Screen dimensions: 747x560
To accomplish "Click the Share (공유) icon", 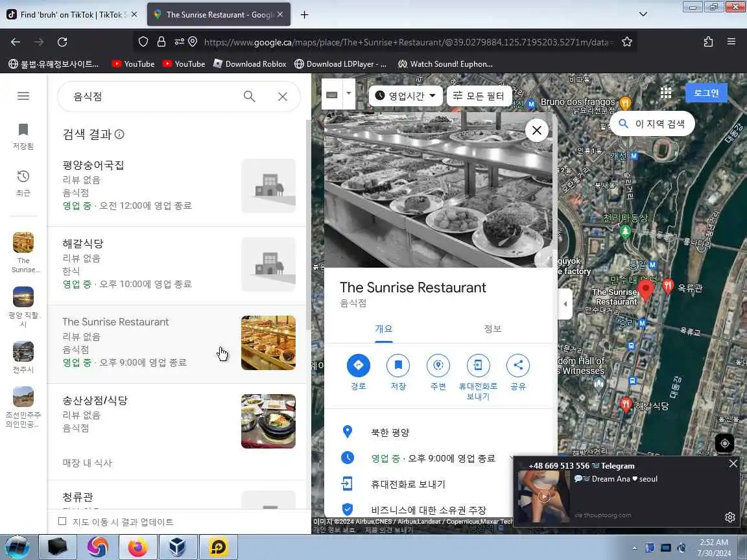I will [x=518, y=366].
